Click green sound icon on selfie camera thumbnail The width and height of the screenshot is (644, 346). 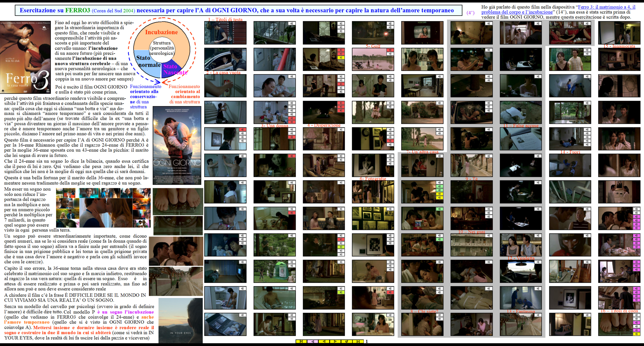point(439,209)
